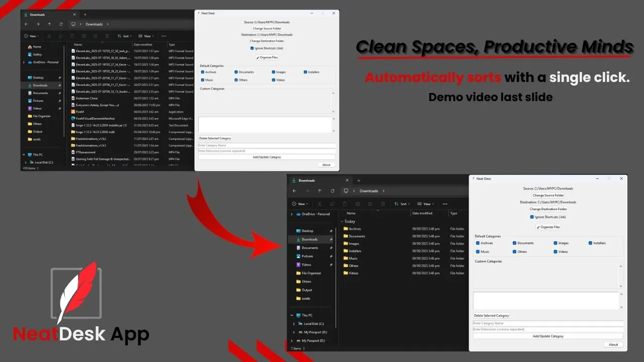Click Pictures icon in the lower Explorer sidebar
Viewport: 644px width, 362px height.
[298, 256]
